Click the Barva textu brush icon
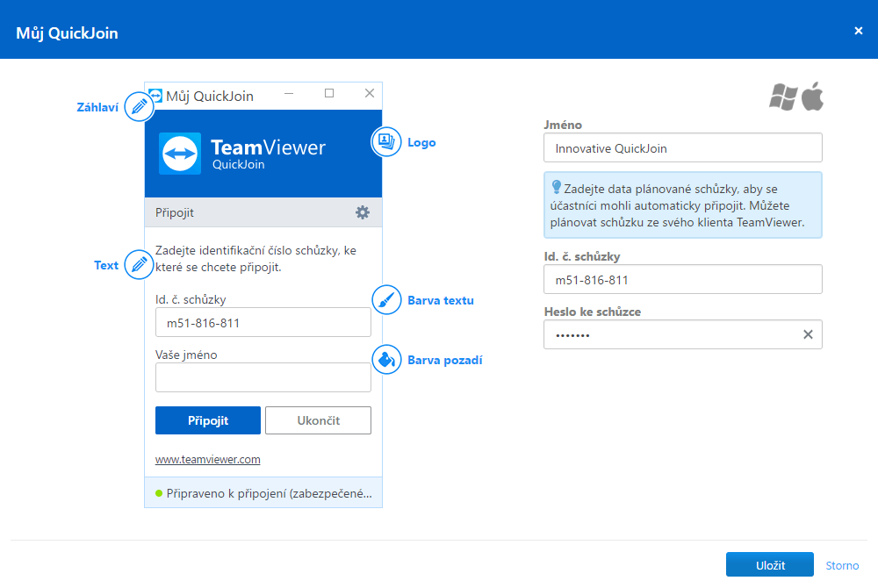878x588 pixels. coord(386,300)
